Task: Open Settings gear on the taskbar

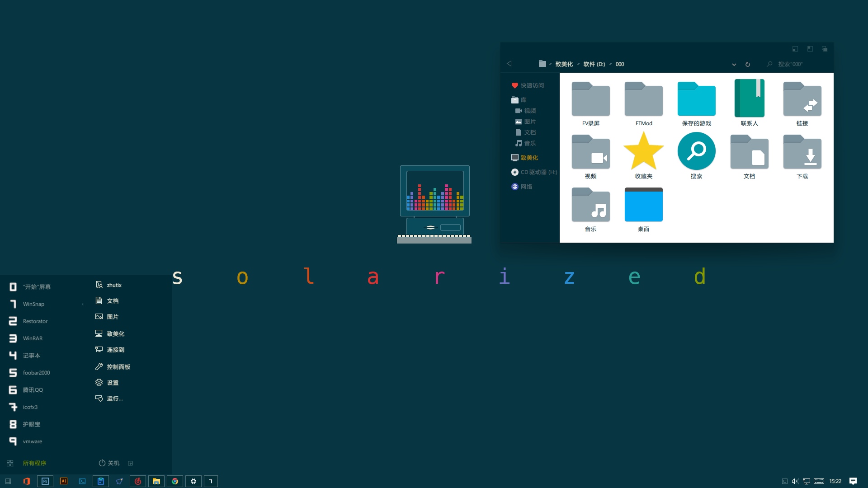Action: (x=193, y=481)
